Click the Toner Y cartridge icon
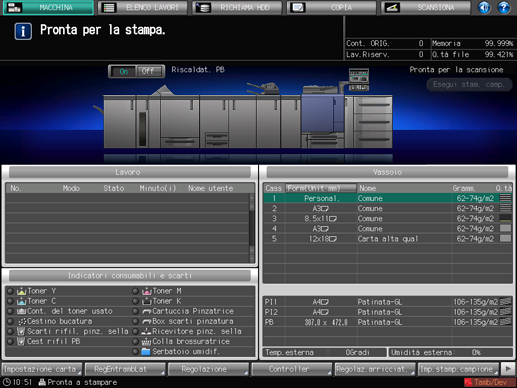Image resolution: width=517 pixels, height=388 pixels. click(22, 291)
